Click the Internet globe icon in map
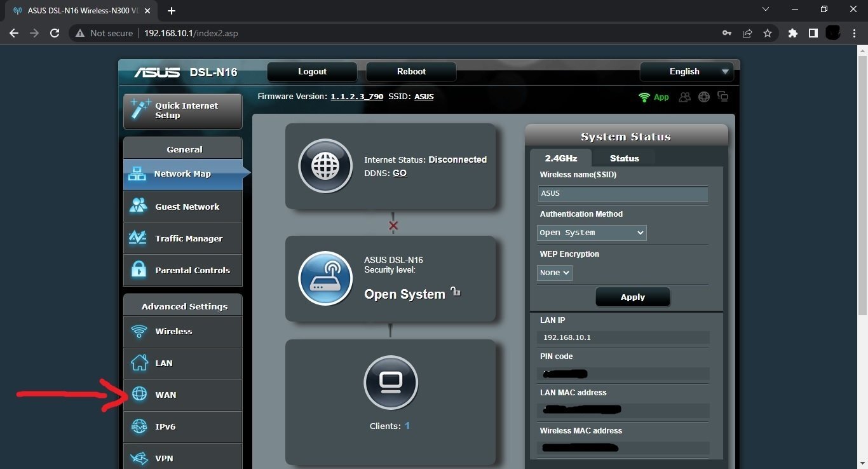Viewport: 868px width, 469px height. [x=325, y=166]
